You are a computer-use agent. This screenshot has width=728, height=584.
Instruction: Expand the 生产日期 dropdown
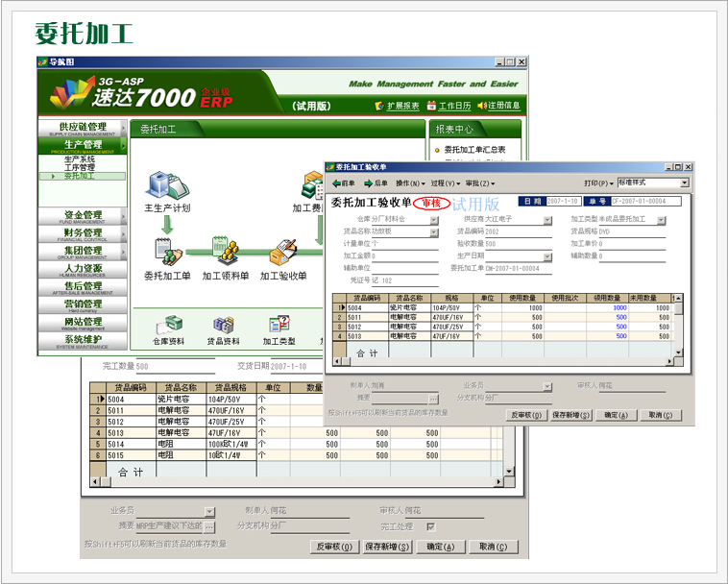click(x=547, y=256)
